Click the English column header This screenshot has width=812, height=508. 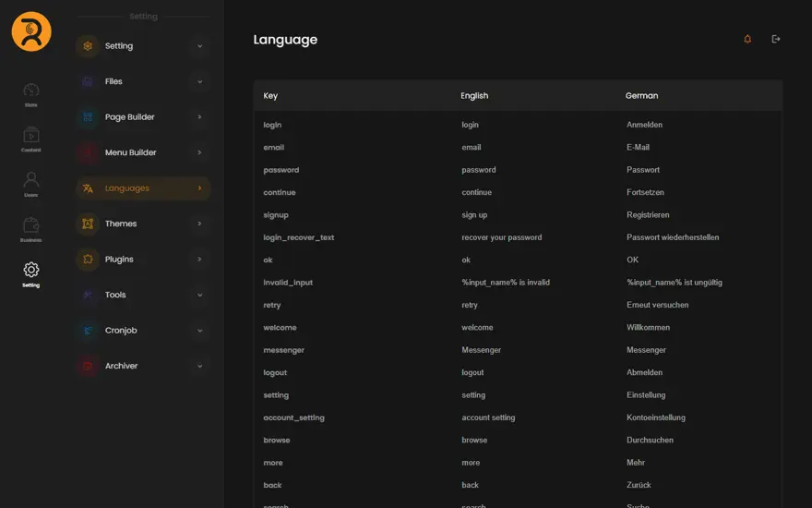pos(474,96)
